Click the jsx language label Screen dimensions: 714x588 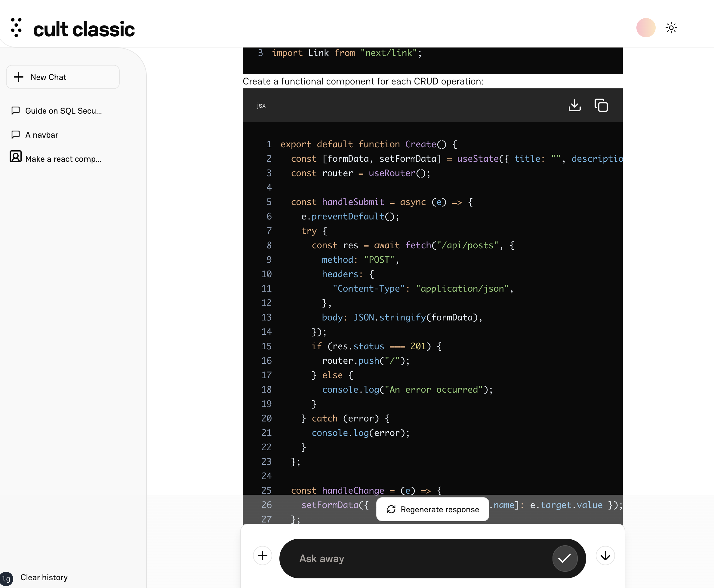(x=261, y=105)
